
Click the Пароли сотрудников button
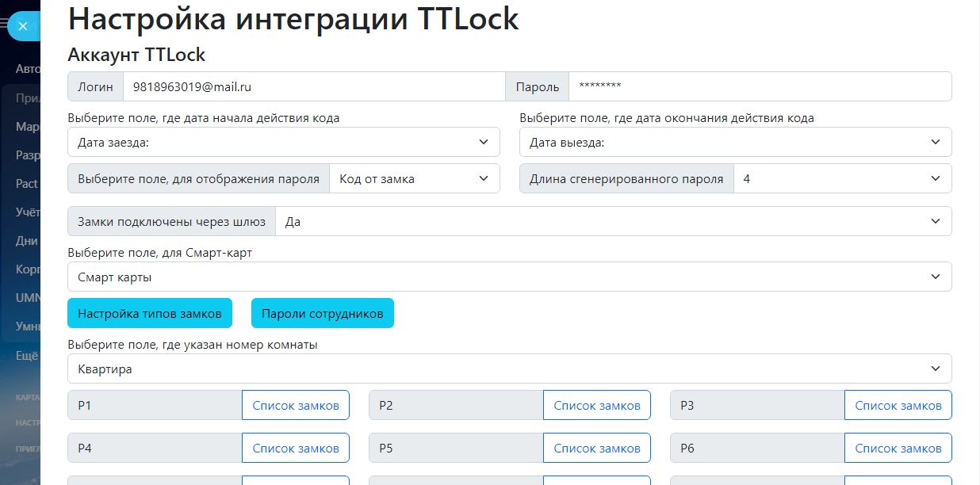pos(322,314)
